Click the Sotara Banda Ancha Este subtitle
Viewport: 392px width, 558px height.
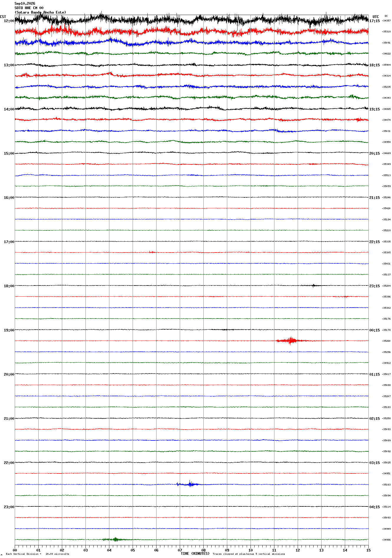[40, 12]
